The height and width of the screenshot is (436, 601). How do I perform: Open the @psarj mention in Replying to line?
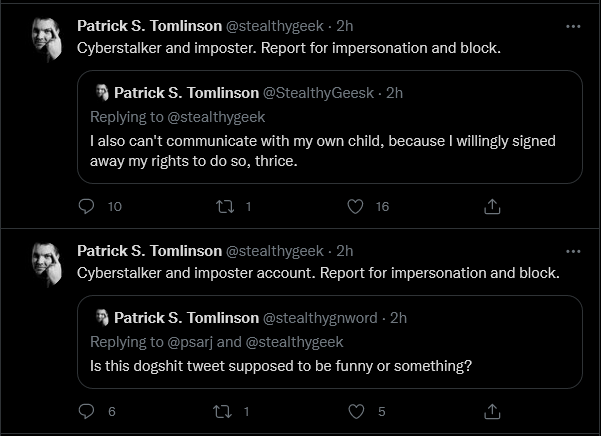click(190, 342)
